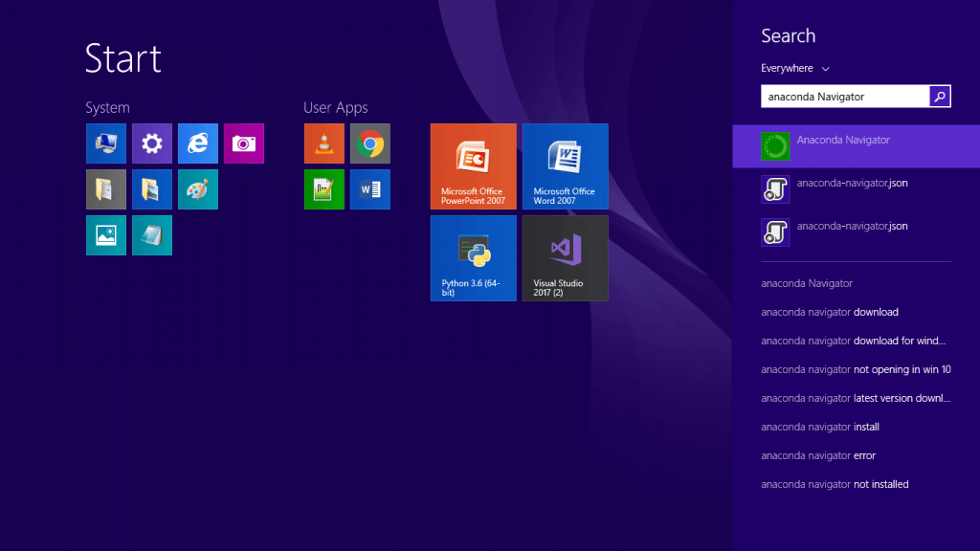Open PC Settings gear tile
The width and height of the screenshot is (980, 551).
[151, 143]
